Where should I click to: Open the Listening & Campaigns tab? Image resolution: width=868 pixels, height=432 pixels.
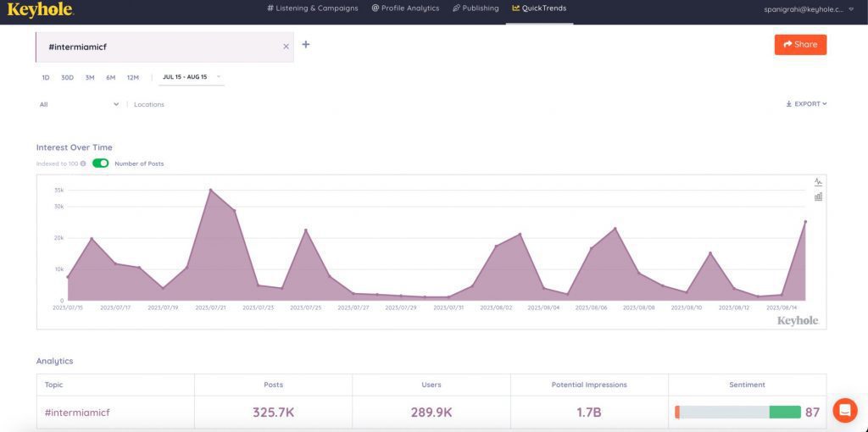tap(313, 8)
